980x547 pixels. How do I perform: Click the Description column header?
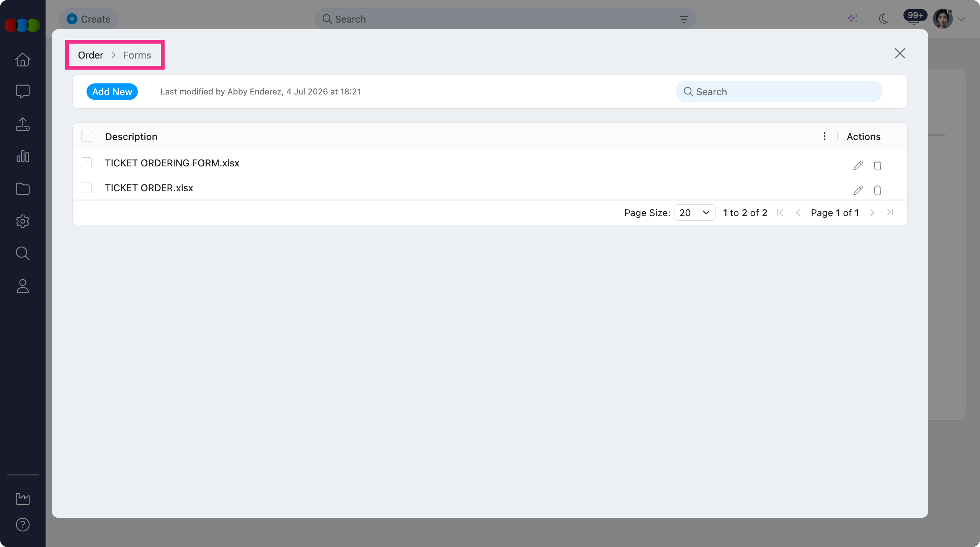point(131,137)
